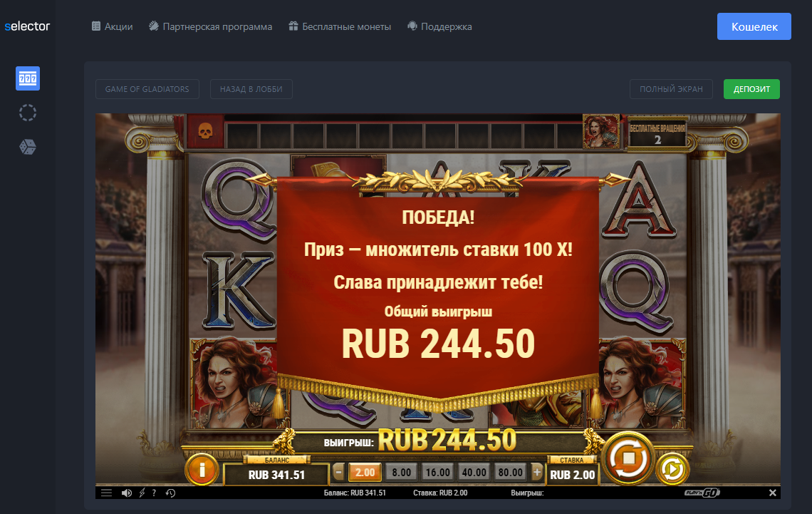The image size is (812, 514).
Task: Toggle the fast play lightning icon
Action: tap(142, 493)
